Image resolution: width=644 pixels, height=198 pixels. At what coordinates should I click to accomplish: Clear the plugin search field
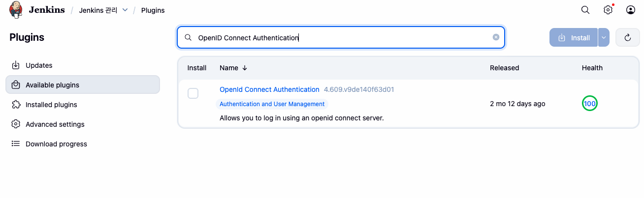point(496,37)
